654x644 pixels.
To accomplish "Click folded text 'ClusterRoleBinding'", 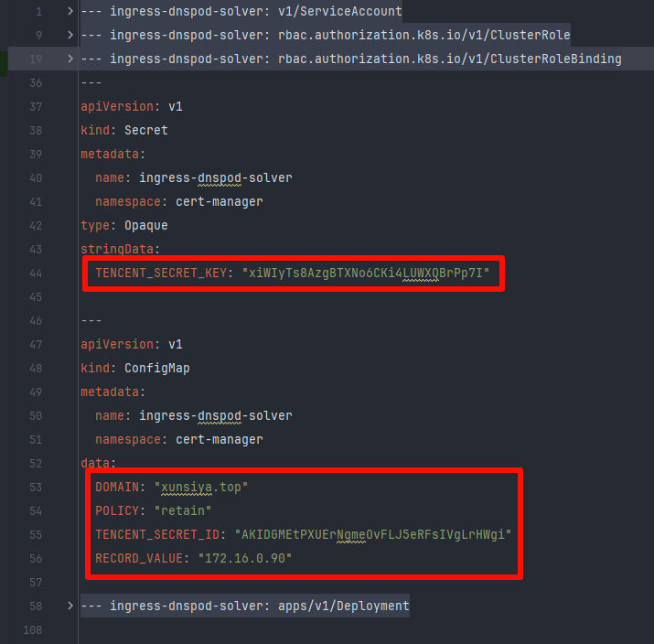I will (556, 59).
